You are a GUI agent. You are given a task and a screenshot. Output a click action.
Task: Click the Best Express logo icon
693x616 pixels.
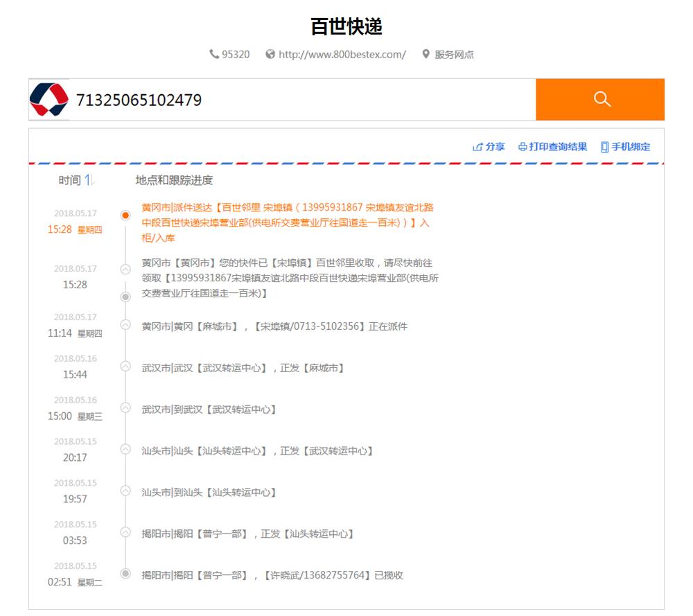tap(49, 100)
